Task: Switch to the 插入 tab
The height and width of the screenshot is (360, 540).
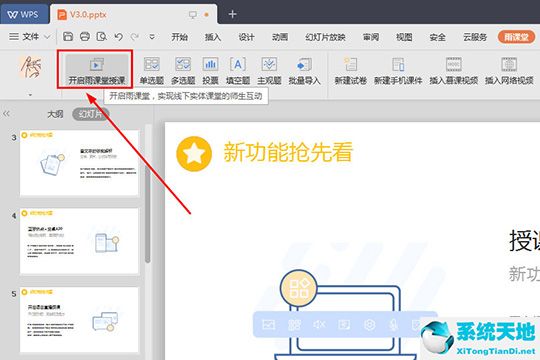Action: tap(213, 37)
